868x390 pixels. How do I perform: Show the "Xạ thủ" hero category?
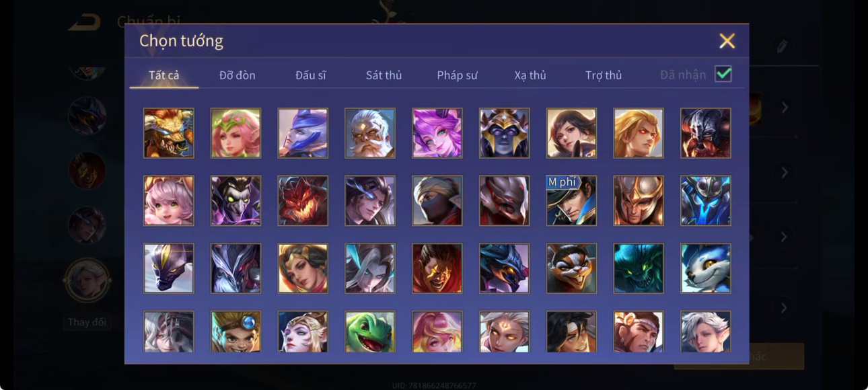(530, 75)
